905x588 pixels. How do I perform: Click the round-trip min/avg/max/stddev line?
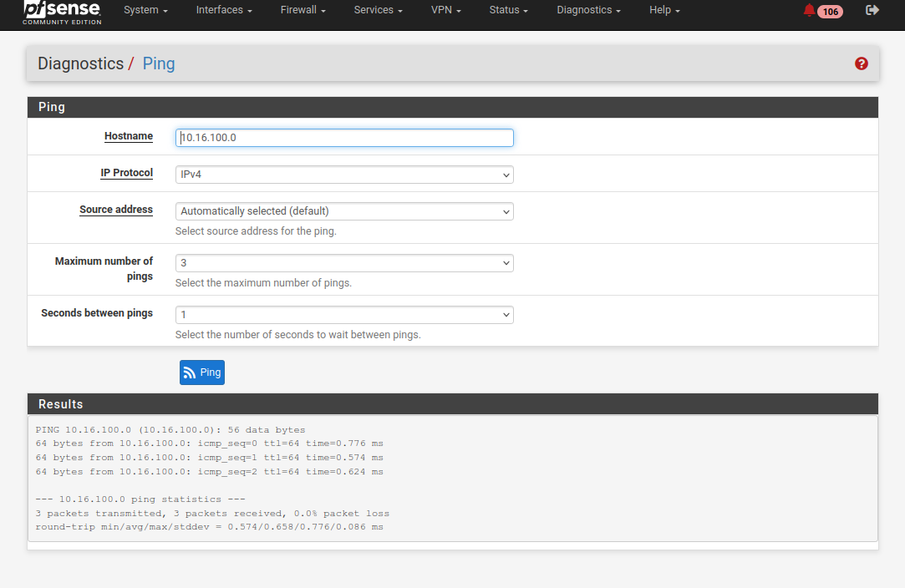coord(210,527)
